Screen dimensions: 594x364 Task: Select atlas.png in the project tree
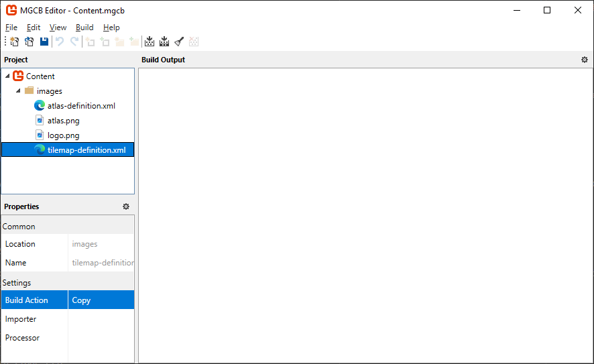pos(63,121)
